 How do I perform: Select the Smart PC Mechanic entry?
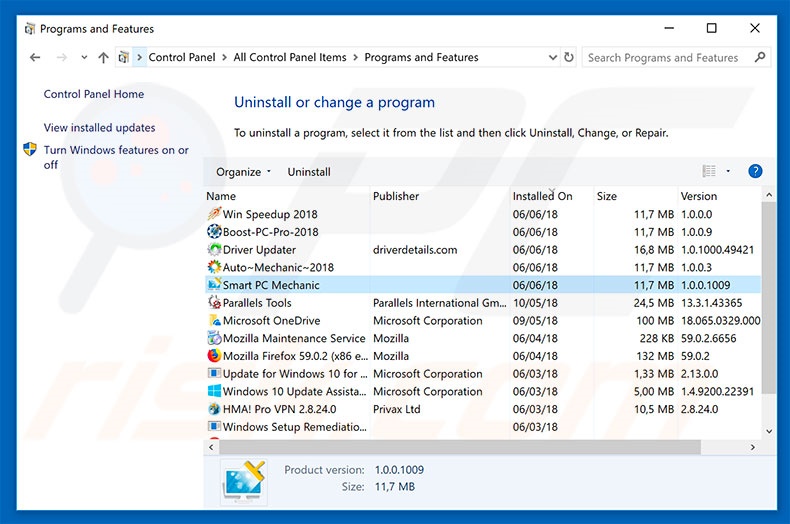click(483, 285)
